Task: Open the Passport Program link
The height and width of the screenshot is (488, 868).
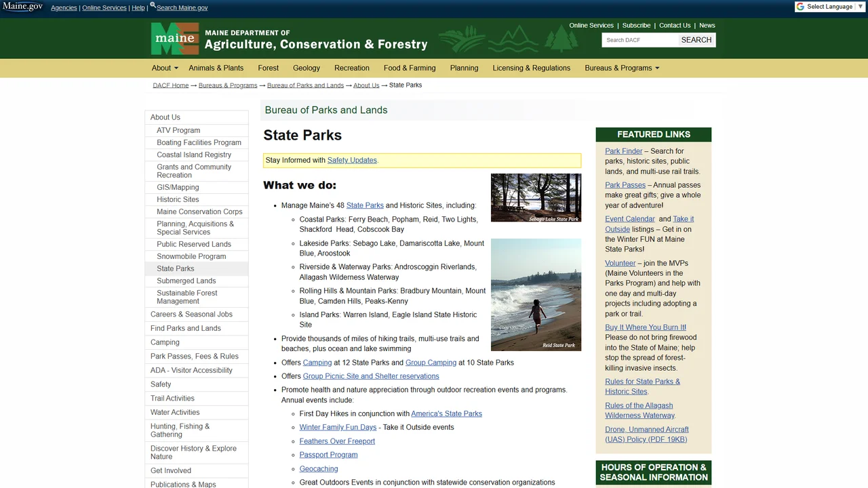Action: click(328, 455)
